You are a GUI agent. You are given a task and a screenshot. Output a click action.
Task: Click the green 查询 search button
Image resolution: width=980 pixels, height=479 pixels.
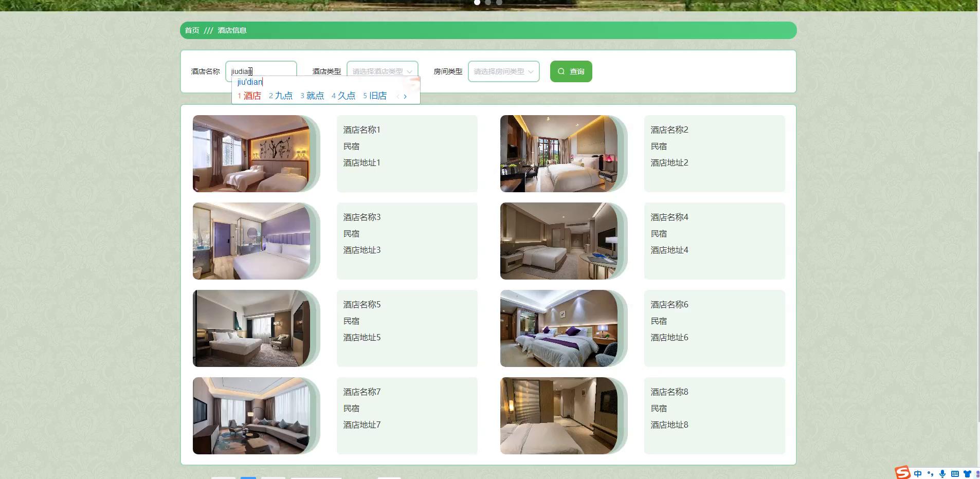tap(571, 71)
